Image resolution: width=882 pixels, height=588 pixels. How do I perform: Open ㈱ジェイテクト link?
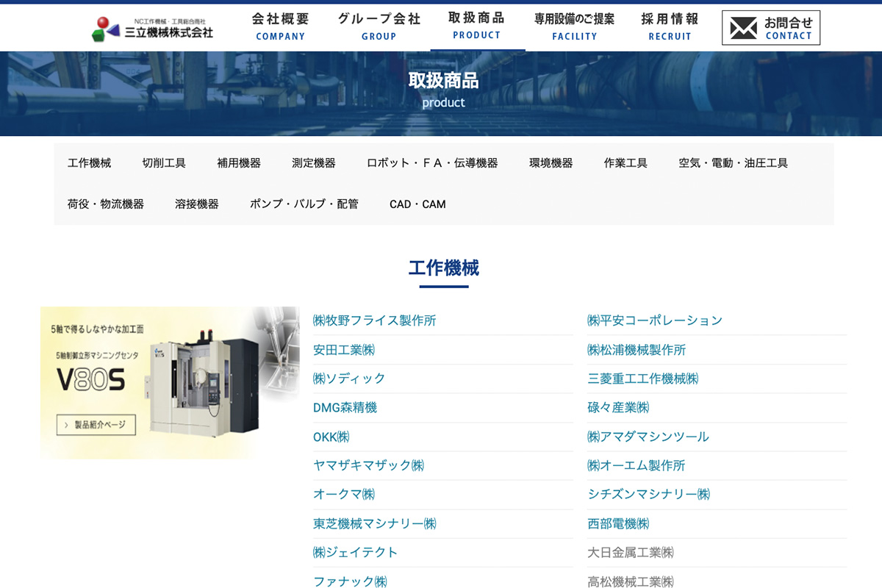point(356,553)
